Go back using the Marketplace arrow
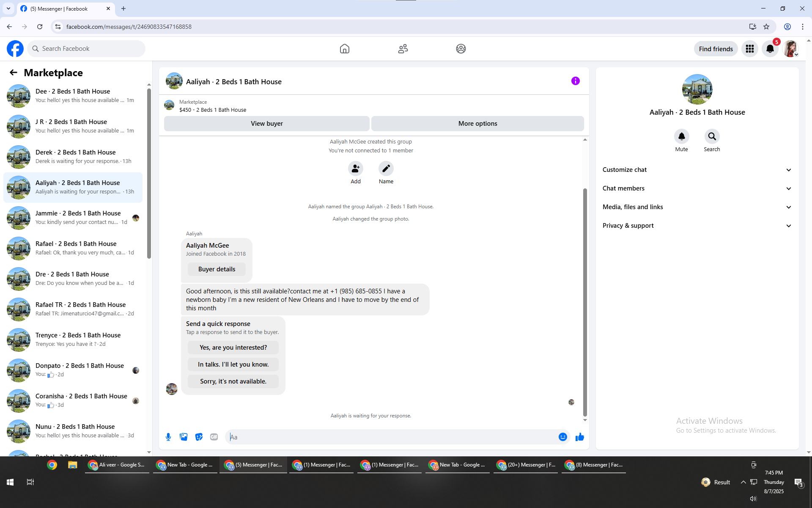The width and height of the screenshot is (812, 508). (x=14, y=72)
